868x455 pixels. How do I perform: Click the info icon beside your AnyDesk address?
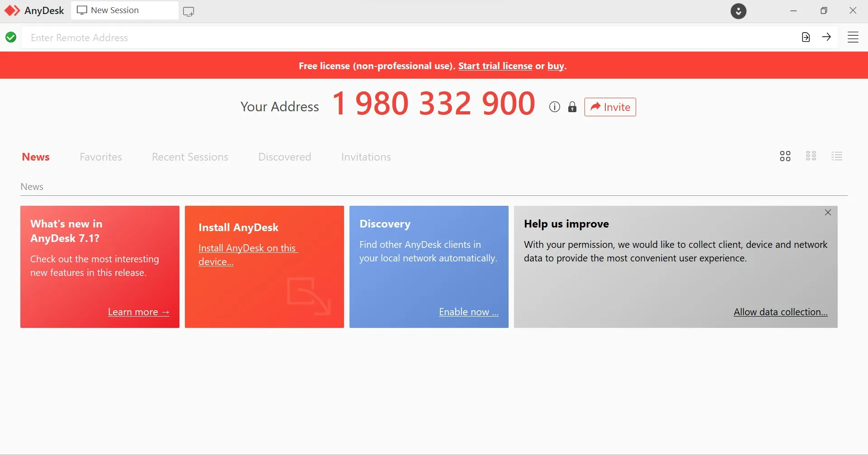[x=554, y=107]
